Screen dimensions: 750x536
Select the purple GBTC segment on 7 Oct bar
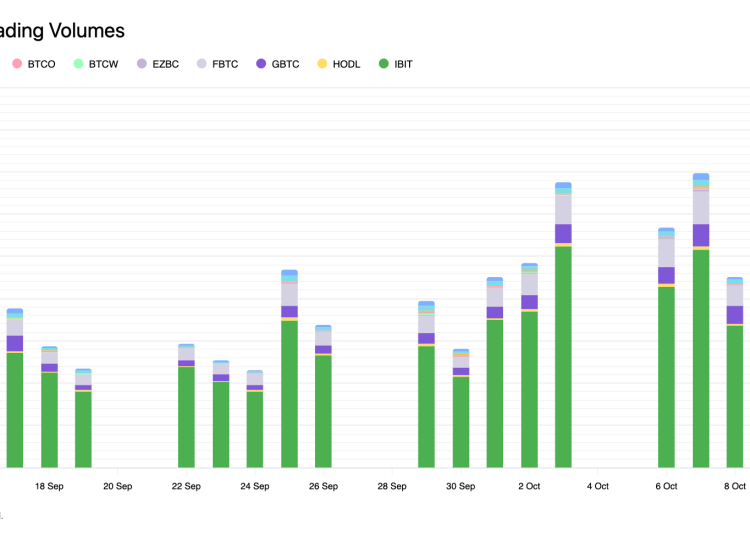point(701,235)
